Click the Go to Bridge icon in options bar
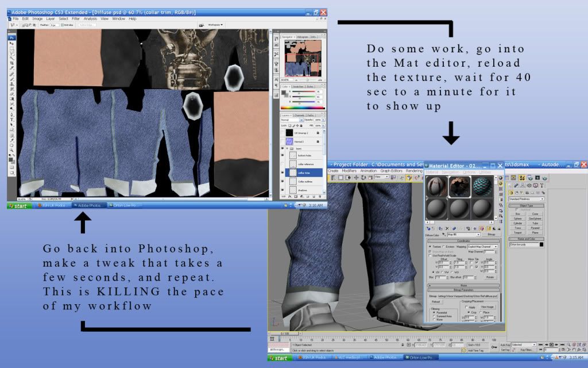Image resolution: width=588 pixels, height=368 pixels. point(202,25)
